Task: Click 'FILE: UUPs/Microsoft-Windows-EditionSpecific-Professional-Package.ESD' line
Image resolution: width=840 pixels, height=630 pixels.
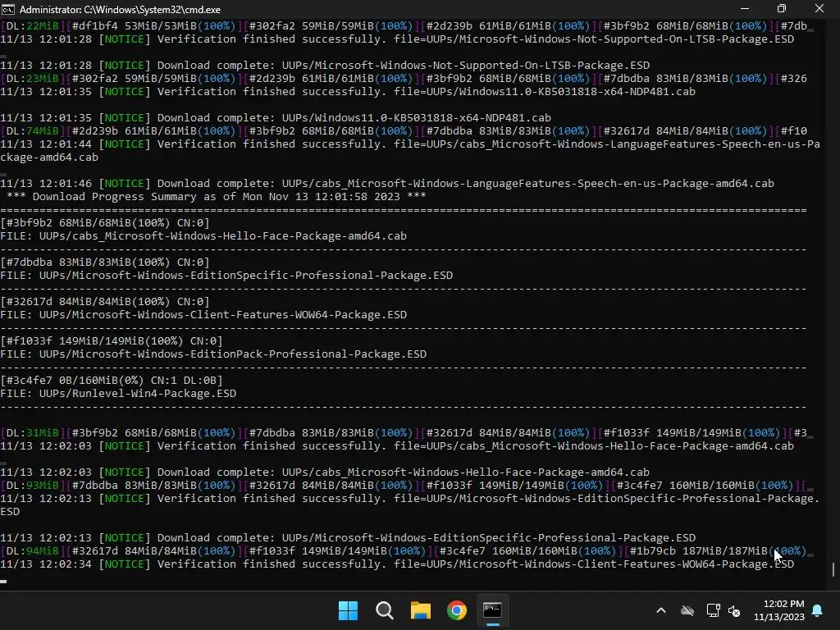Action: coord(226,276)
